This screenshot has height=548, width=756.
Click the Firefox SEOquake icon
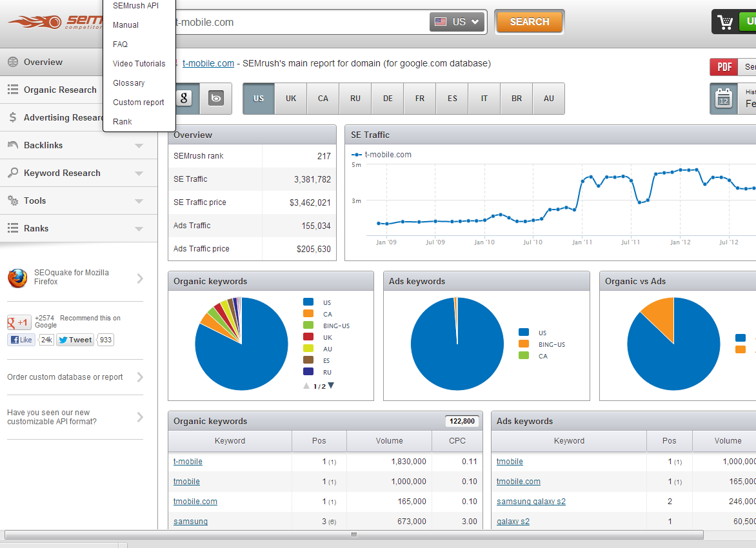pos(17,278)
